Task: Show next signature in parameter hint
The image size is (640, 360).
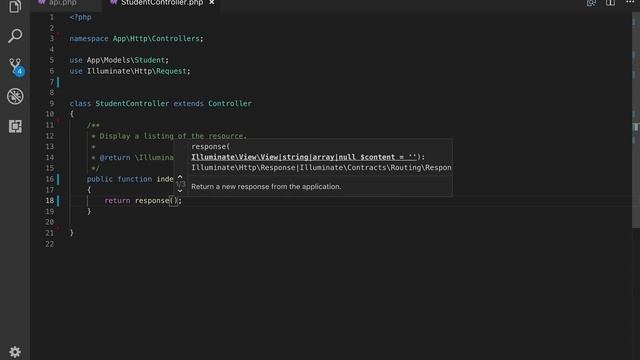Action: tap(180, 191)
